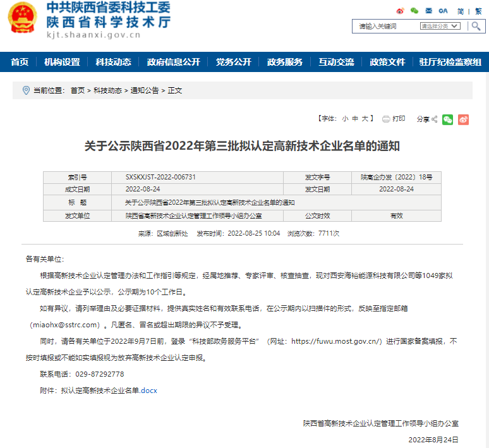Viewport: 489px width, 448px height.
Task: Click the keyword search input field
Action: click(x=385, y=26)
